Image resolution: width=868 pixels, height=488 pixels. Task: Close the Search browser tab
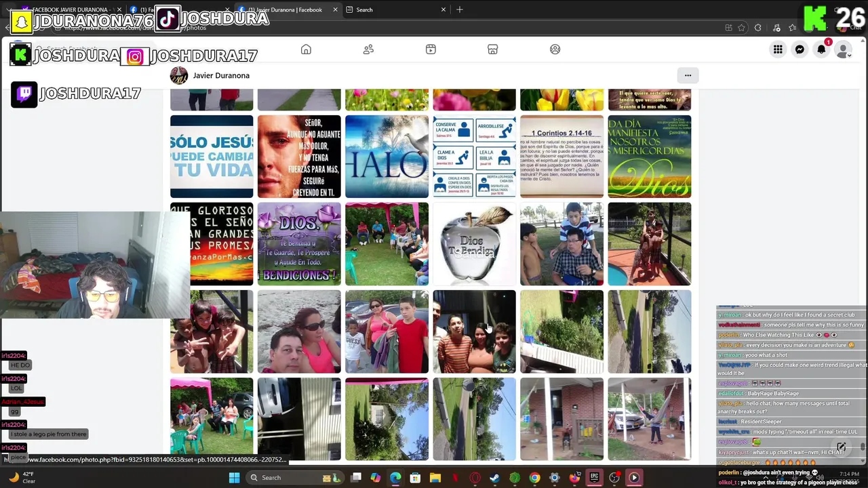tap(443, 9)
